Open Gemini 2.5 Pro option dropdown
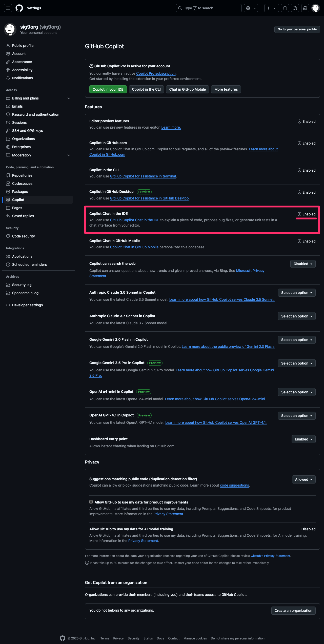The width and height of the screenshot is (324, 644). (297, 363)
